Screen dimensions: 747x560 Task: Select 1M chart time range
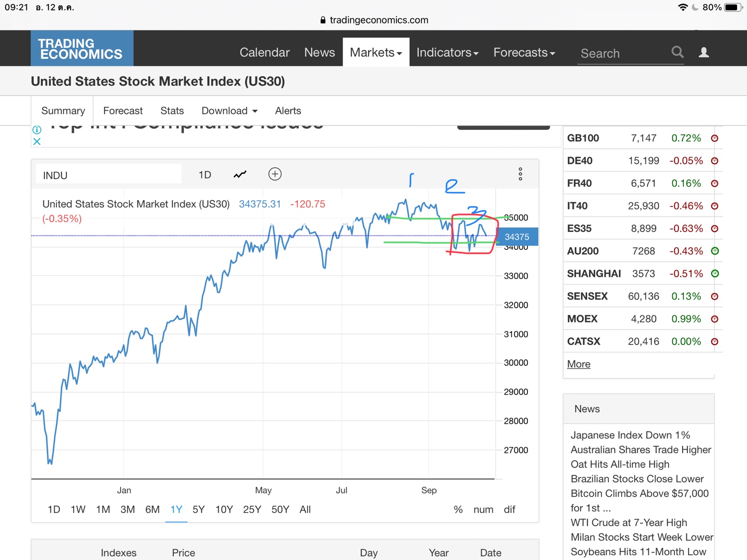click(x=103, y=509)
